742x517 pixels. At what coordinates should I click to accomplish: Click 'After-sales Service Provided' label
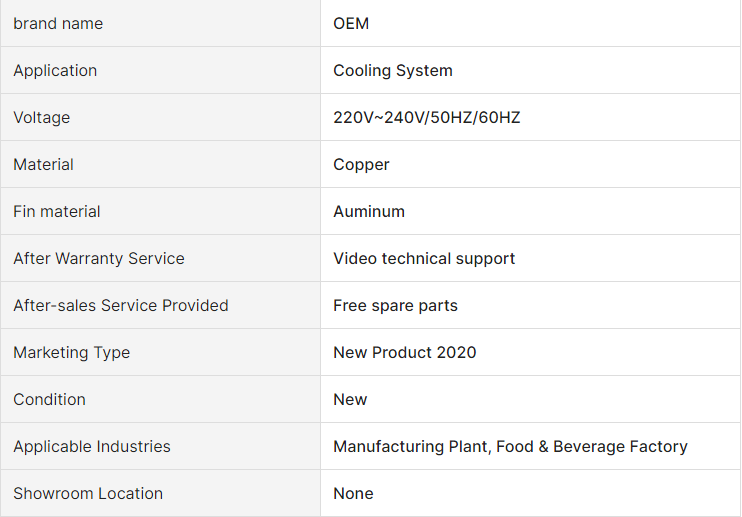point(121,306)
